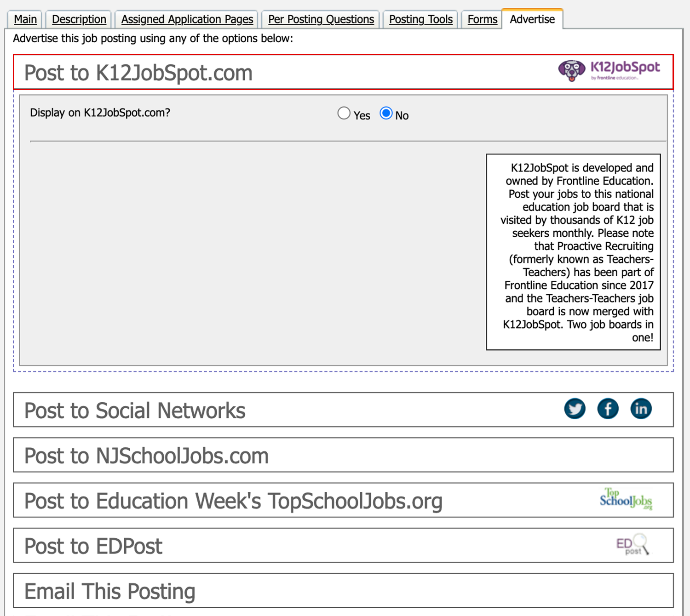Collapse the Post to K12JobSpot.com section
This screenshot has width=690, height=616.
click(343, 72)
